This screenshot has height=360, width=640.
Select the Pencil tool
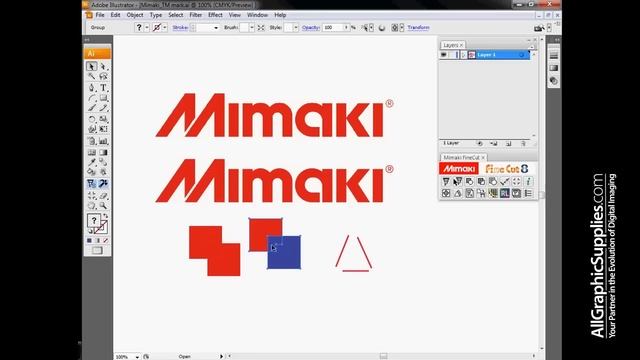103,108
